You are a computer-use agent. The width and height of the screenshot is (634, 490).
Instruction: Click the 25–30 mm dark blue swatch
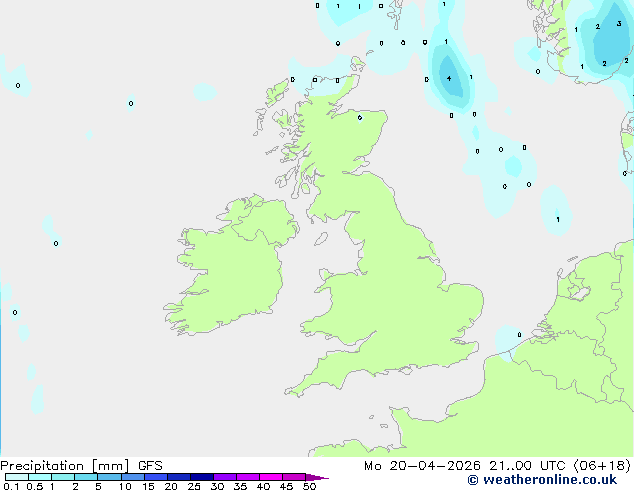click(201, 477)
